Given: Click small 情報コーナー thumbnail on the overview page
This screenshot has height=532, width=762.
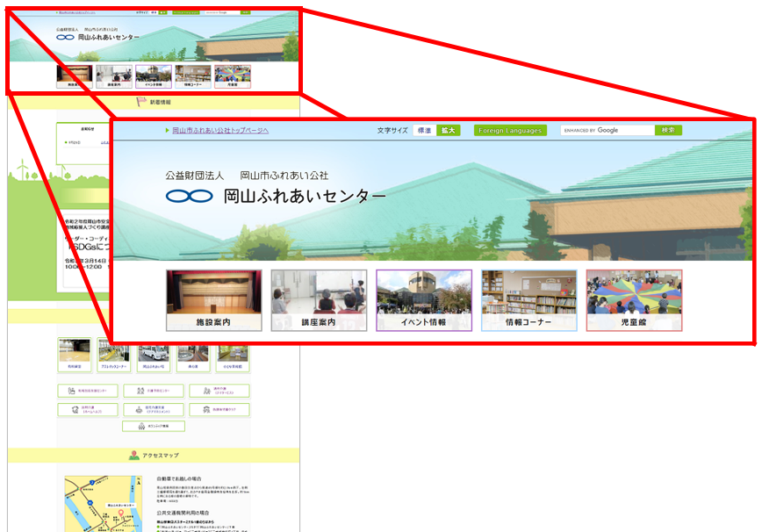Looking at the screenshot, I should (x=193, y=76).
